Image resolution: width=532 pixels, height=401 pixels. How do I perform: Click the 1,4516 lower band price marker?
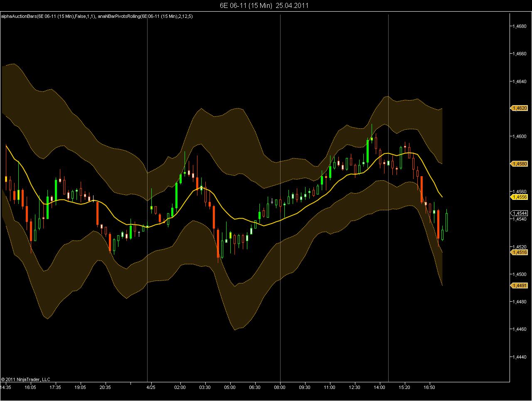pos(520,252)
